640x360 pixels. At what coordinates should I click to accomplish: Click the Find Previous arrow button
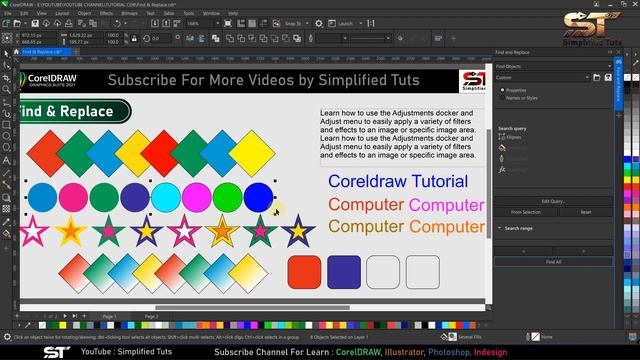[524, 251]
